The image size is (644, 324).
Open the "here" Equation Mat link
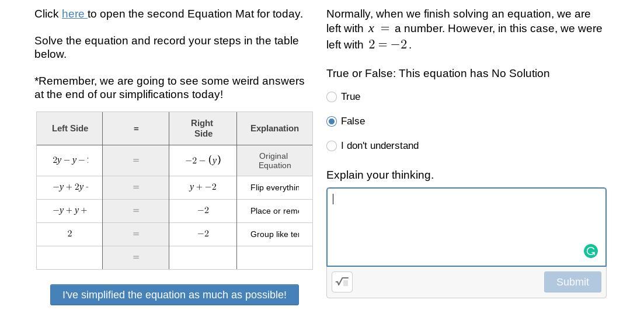click(x=74, y=14)
